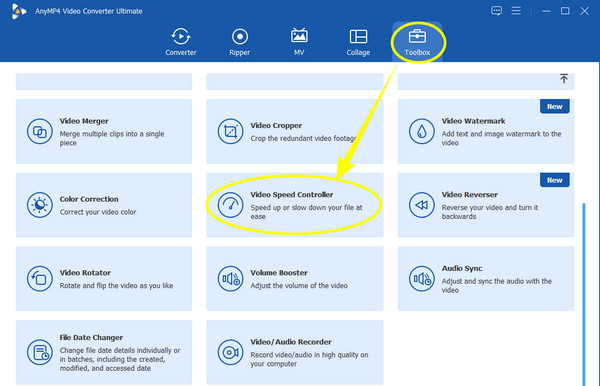
Task: Open the hamburger menu icon
Action: pos(516,11)
